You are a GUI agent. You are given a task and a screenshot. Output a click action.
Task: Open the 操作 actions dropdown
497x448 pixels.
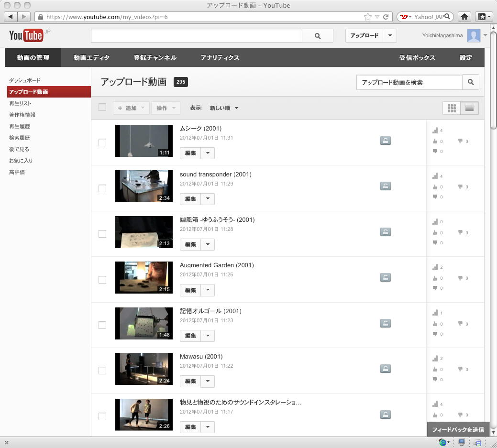pyautogui.click(x=166, y=108)
